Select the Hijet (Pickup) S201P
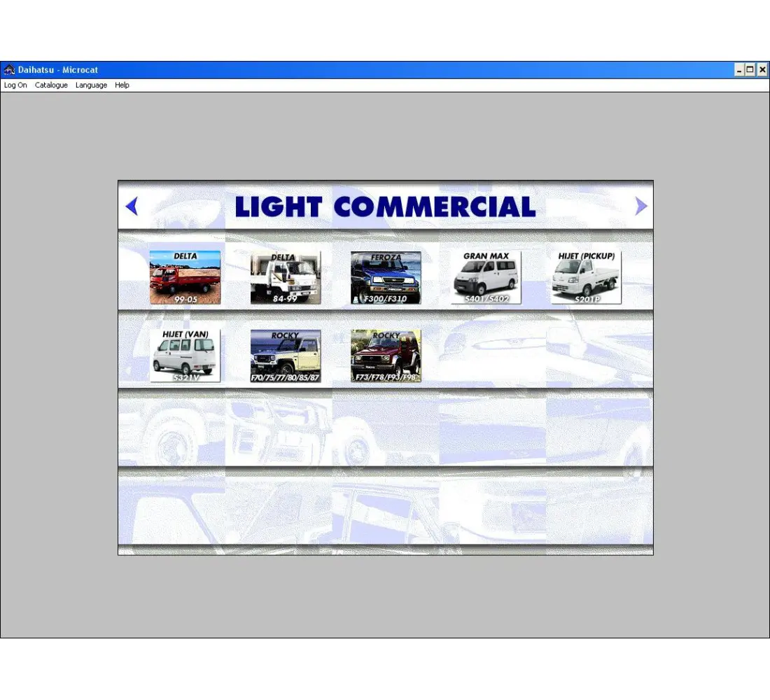The image size is (770, 700). (587, 277)
